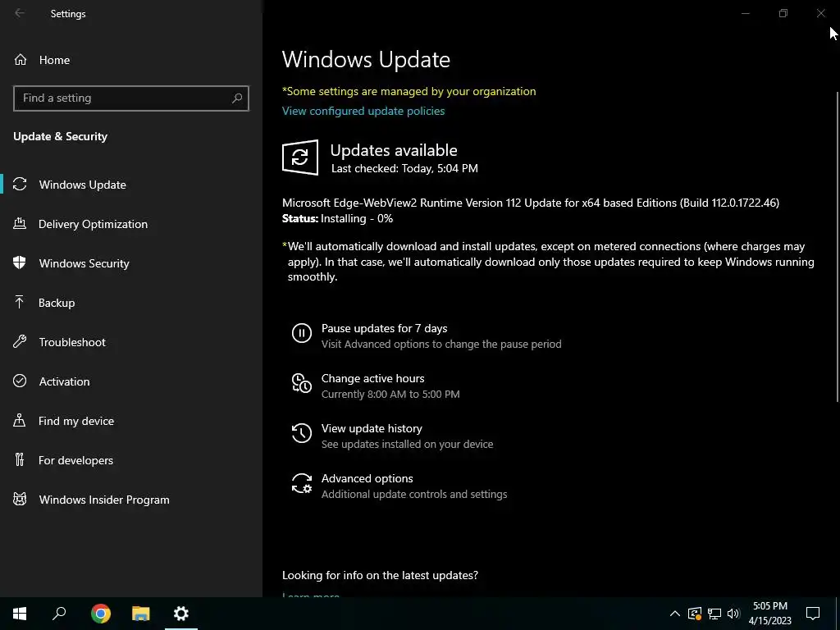
Task: Launch Google Chrome from the taskbar
Action: click(x=101, y=614)
